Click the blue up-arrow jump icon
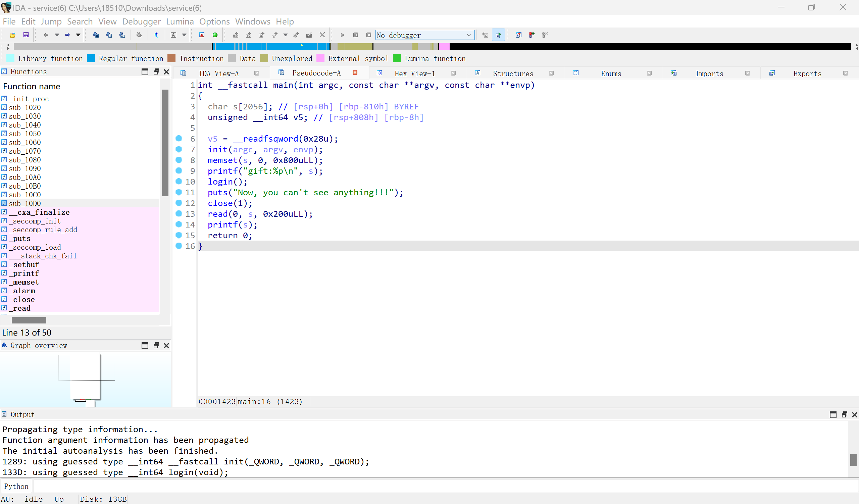Viewport: 859px width, 504px height. [156, 35]
